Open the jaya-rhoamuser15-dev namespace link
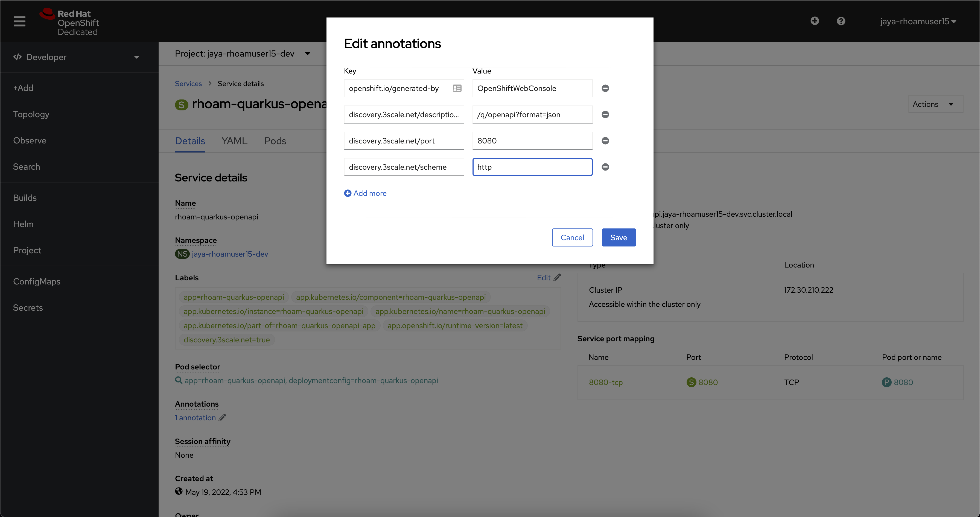This screenshot has width=980, height=517. [229, 254]
